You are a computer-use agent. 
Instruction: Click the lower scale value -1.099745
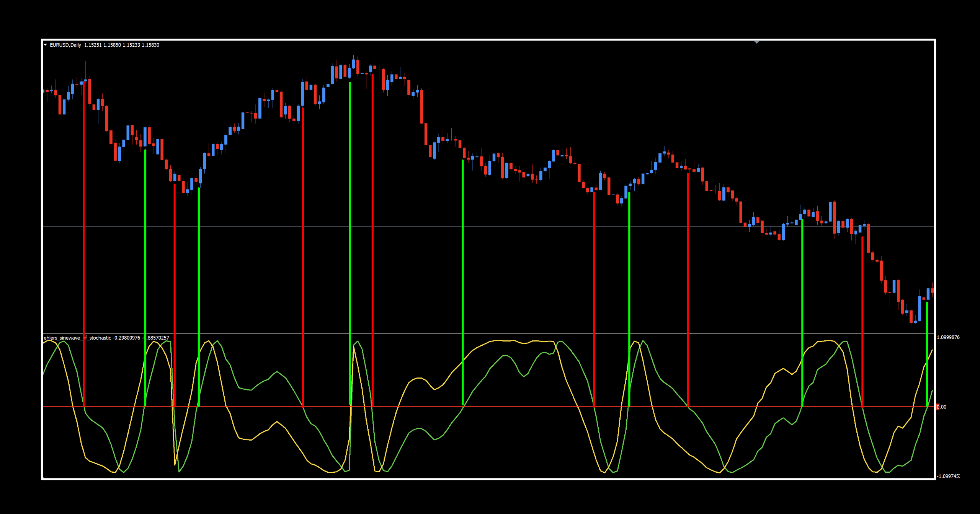tap(948, 476)
